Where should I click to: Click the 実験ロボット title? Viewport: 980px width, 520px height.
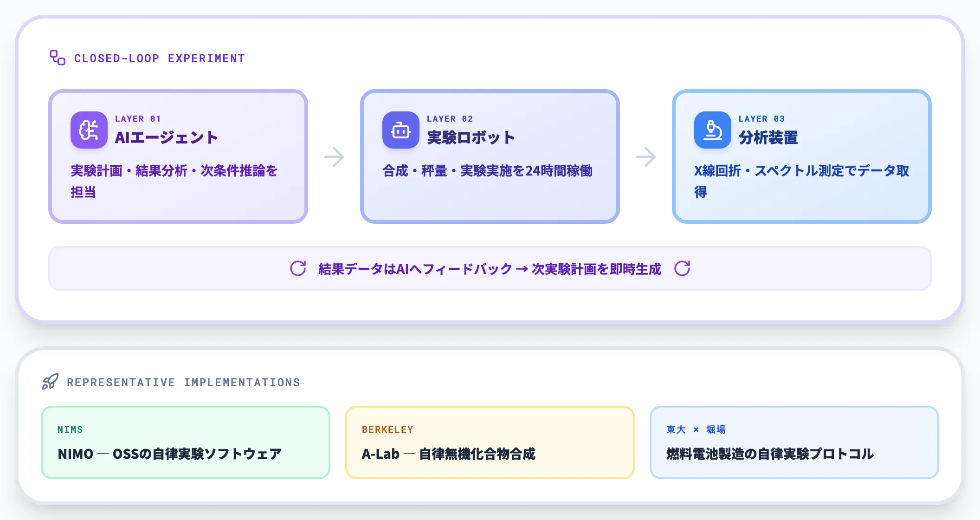coord(471,137)
